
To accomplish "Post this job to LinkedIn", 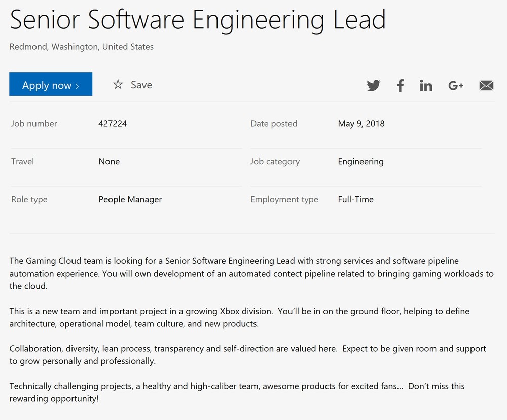I will (x=426, y=86).
